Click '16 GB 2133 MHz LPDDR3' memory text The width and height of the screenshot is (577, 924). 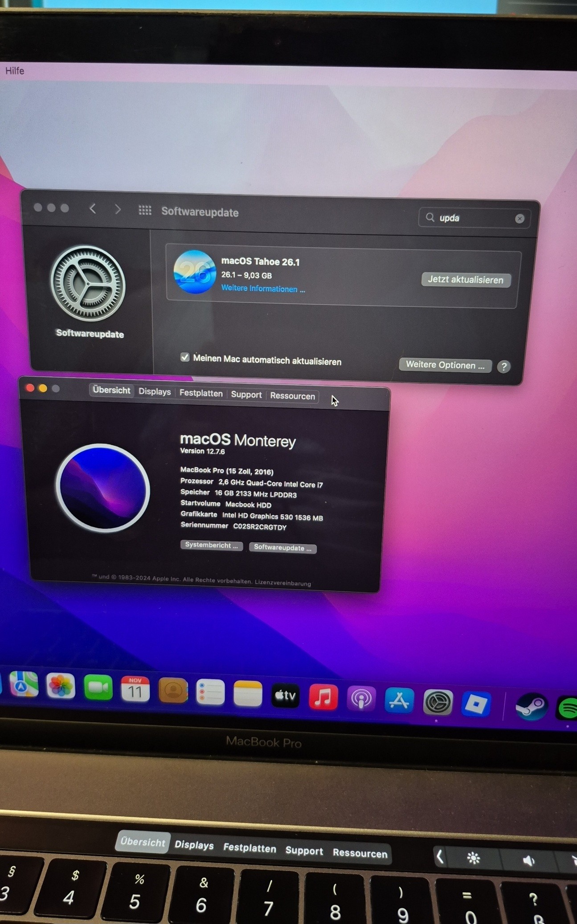coord(256,494)
